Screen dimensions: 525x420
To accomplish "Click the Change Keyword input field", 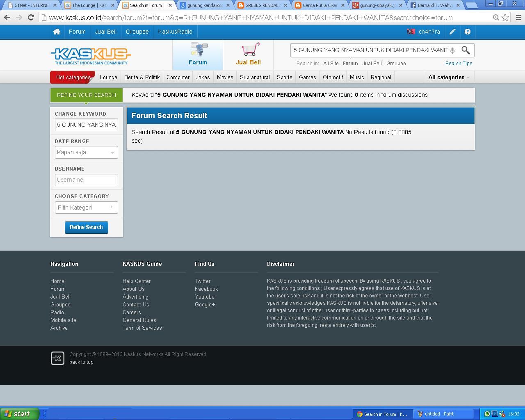I will (86, 125).
